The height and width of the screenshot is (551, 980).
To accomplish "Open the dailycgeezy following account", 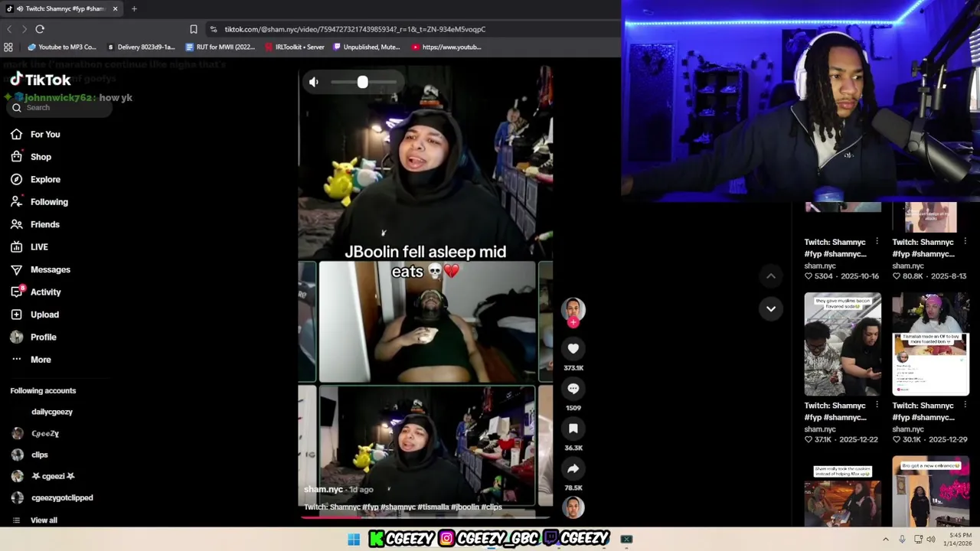I will pos(52,412).
